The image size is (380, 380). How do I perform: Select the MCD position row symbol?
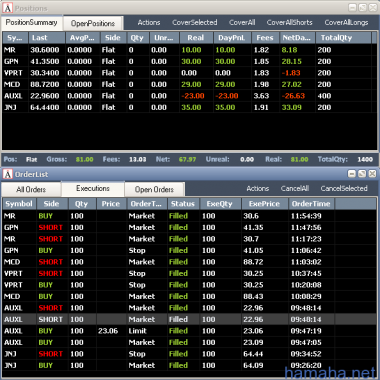coord(12,84)
